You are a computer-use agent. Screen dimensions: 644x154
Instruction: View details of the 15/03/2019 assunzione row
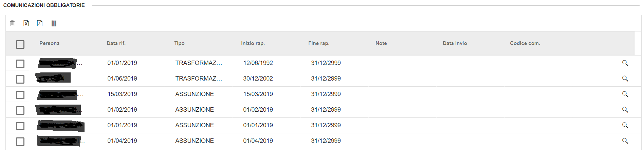625,94
